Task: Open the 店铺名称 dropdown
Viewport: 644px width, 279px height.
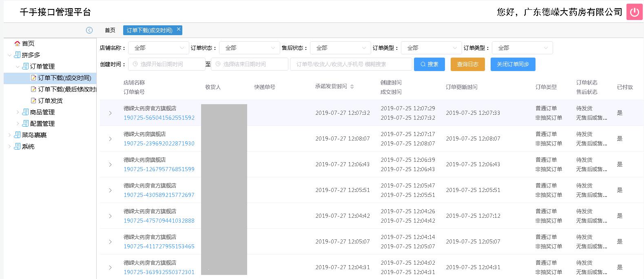Action: [159, 48]
